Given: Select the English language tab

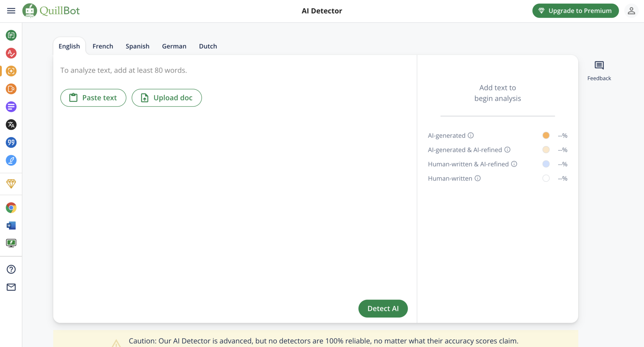Looking at the screenshot, I should point(69,46).
